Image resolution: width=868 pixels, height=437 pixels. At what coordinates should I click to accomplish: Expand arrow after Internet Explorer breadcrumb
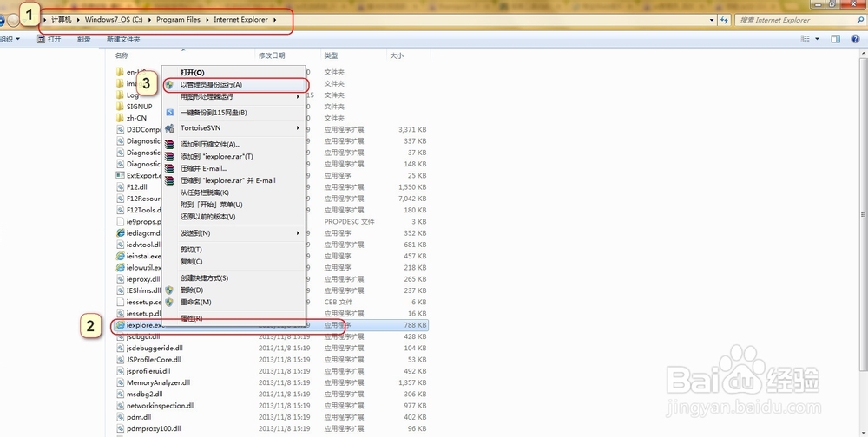(x=275, y=20)
